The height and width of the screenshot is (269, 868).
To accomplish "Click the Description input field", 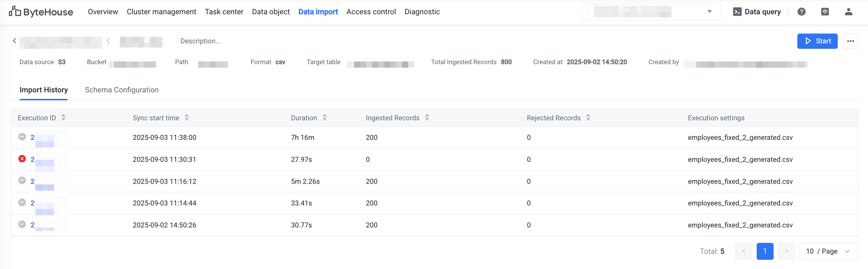I will (x=200, y=41).
